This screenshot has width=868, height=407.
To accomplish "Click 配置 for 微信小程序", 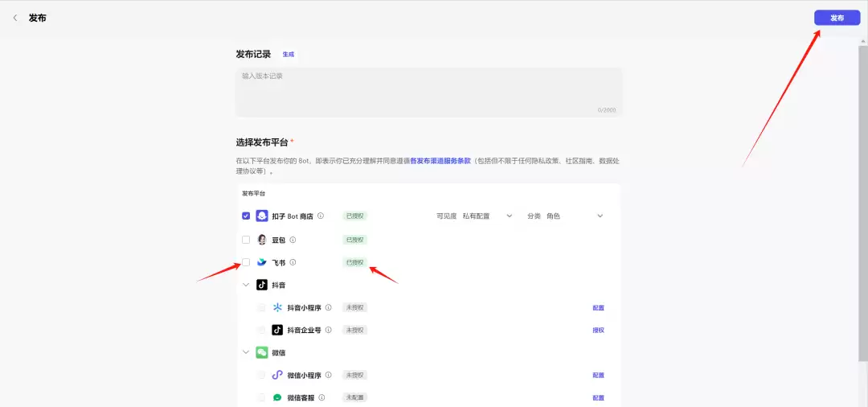I will click(599, 375).
